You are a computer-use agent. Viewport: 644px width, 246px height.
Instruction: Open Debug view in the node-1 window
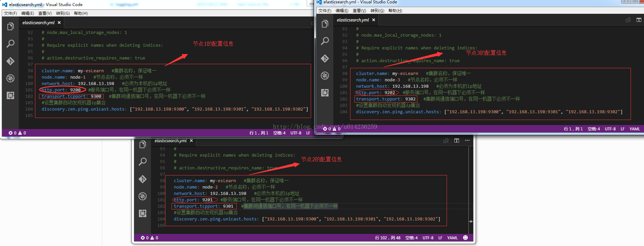[10, 78]
